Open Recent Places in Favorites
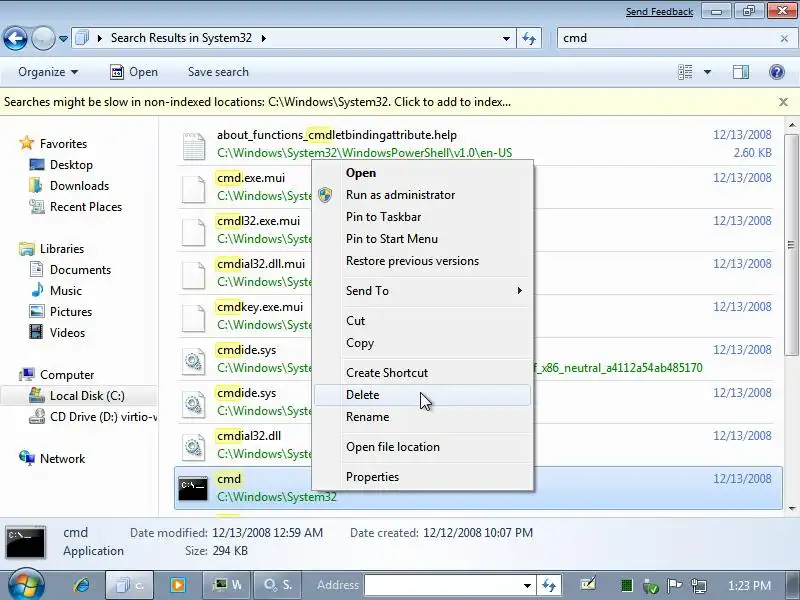800x600 pixels. [76, 207]
